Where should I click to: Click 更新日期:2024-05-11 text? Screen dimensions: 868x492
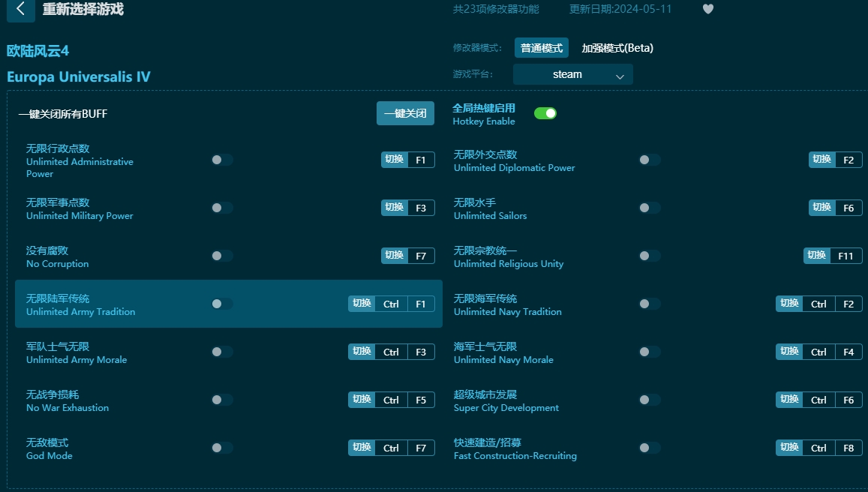[620, 9]
